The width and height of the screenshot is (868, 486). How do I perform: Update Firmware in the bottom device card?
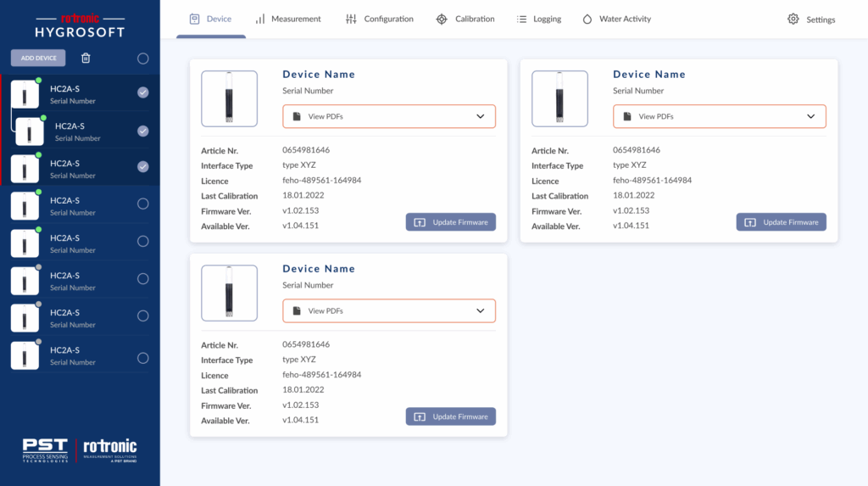pyautogui.click(x=451, y=416)
